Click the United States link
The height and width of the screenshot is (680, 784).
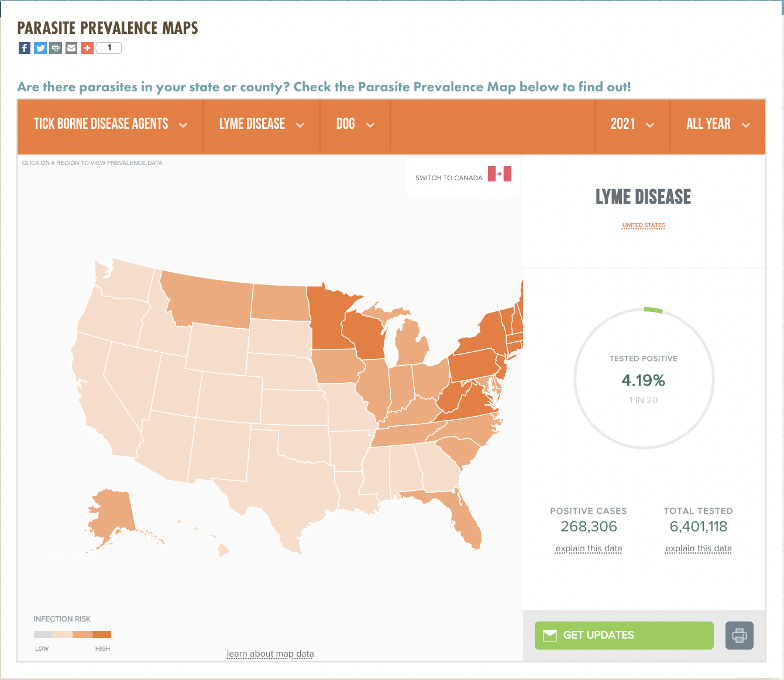644,225
